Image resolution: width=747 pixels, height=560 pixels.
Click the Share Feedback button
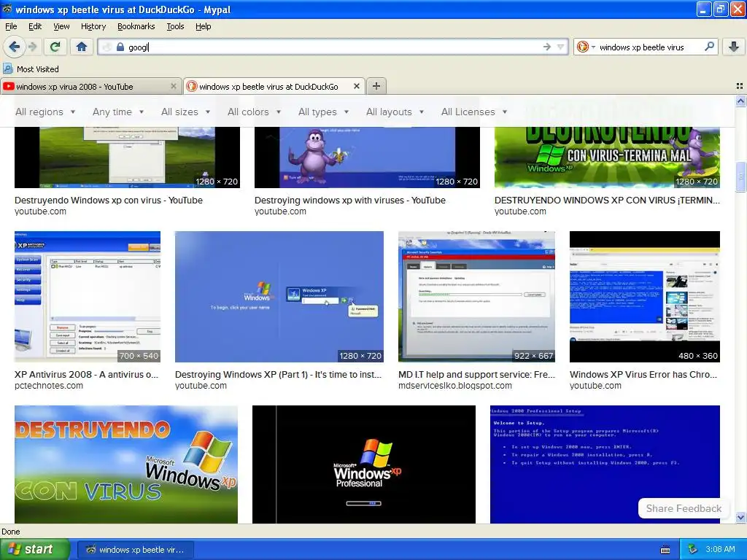[x=684, y=508]
